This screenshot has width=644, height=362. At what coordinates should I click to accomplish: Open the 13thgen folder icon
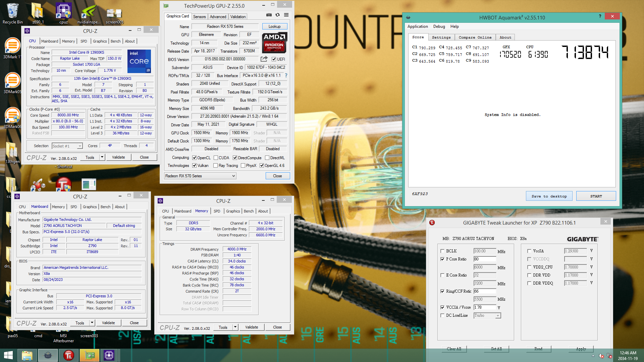12,153
